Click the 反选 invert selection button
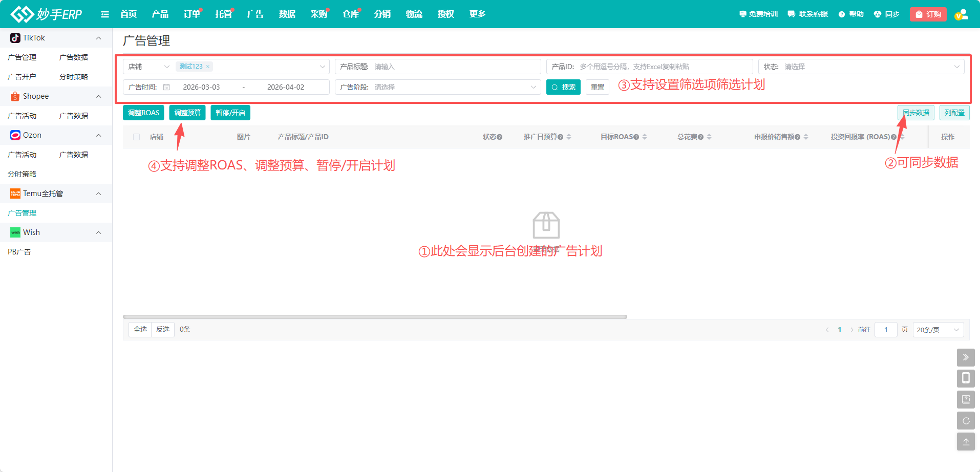The height and width of the screenshot is (472, 980). (163, 329)
